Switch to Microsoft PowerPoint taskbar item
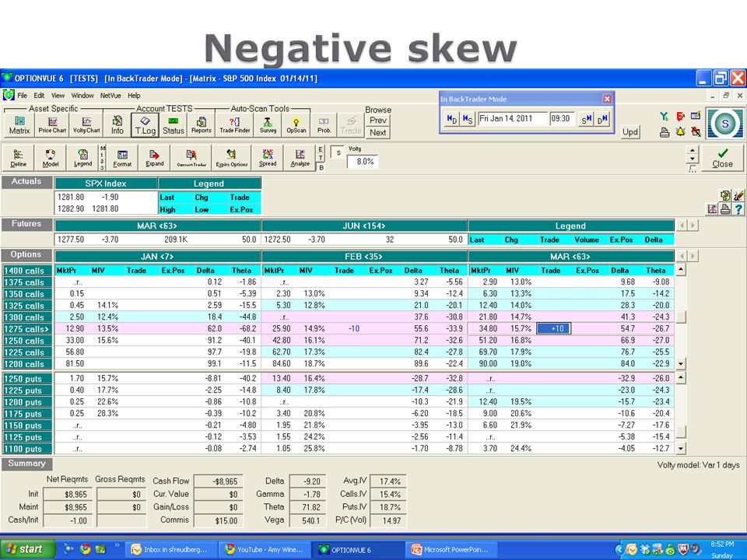The width and height of the screenshot is (747, 560). tap(451, 550)
